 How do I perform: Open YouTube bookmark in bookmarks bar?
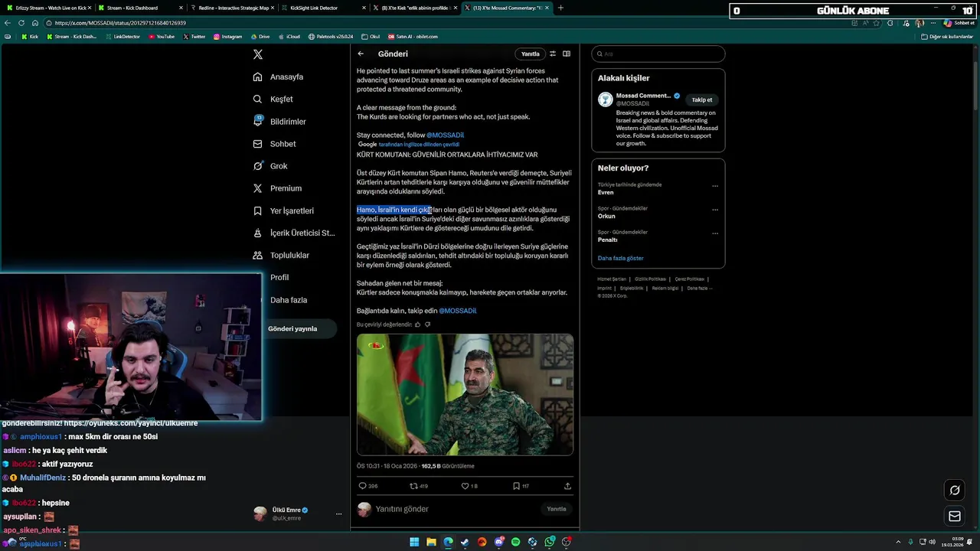[x=162, y=37]
